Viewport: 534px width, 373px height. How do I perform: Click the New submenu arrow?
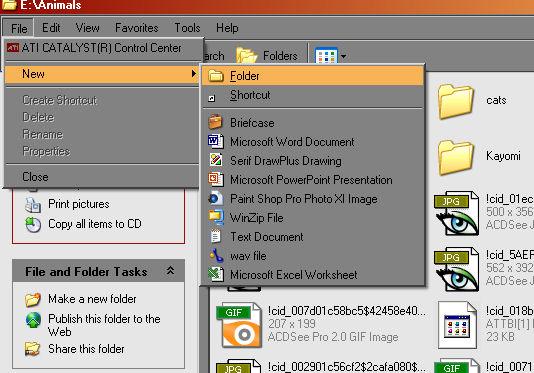[194, 74]
